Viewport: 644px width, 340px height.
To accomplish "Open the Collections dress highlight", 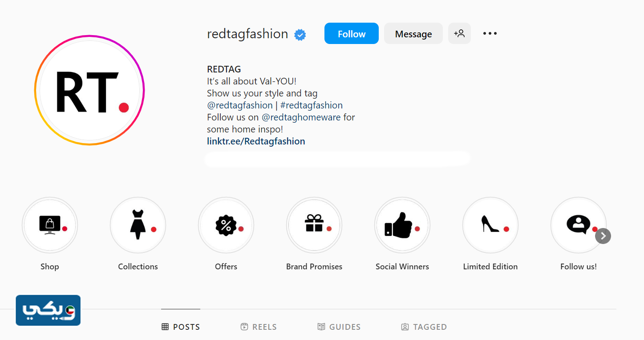I will 138,225.
